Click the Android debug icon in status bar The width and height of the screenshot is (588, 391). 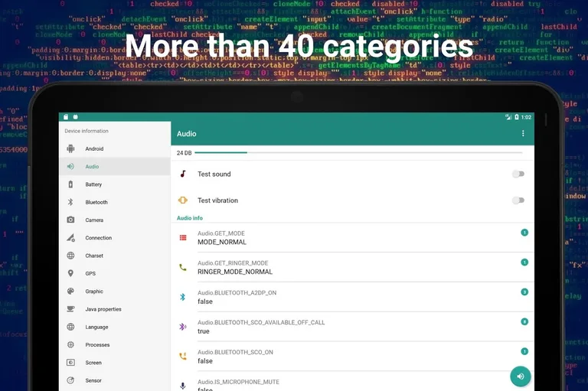point(75,117)
